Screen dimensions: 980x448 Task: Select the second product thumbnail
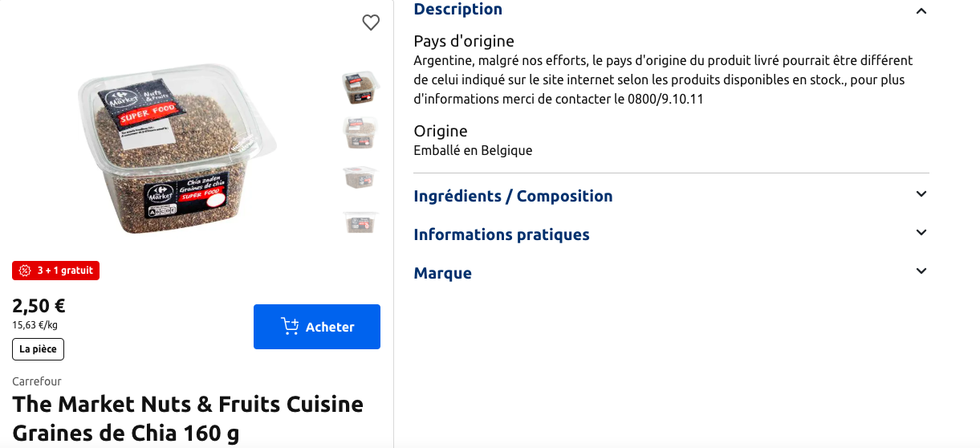click(360, 132)
